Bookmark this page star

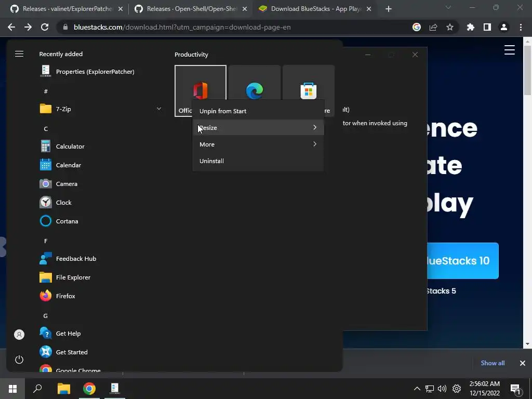(450, 27)
